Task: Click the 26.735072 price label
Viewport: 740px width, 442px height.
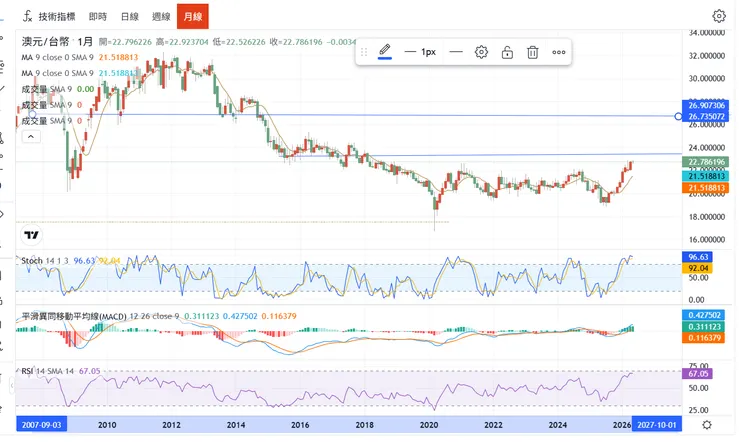Action: pos(706,117)
